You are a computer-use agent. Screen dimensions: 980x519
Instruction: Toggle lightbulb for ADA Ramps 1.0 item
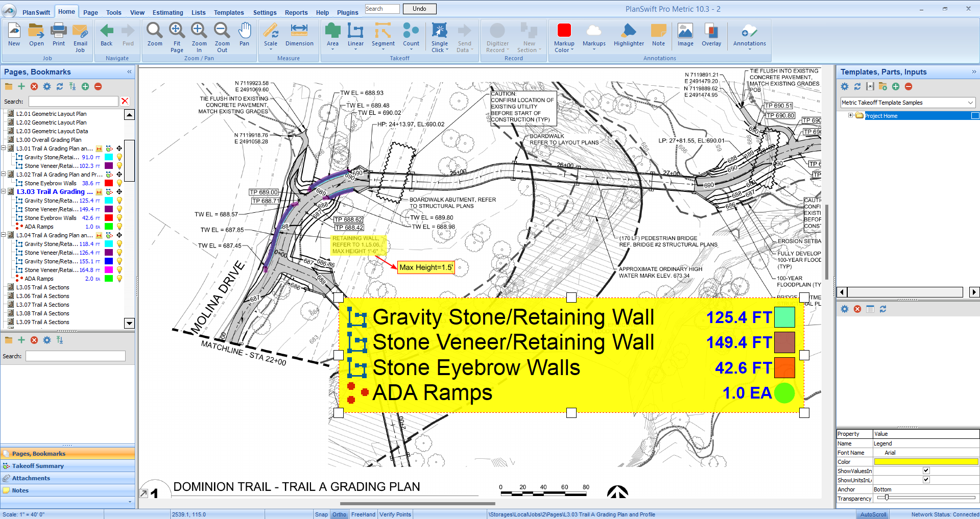119,227
